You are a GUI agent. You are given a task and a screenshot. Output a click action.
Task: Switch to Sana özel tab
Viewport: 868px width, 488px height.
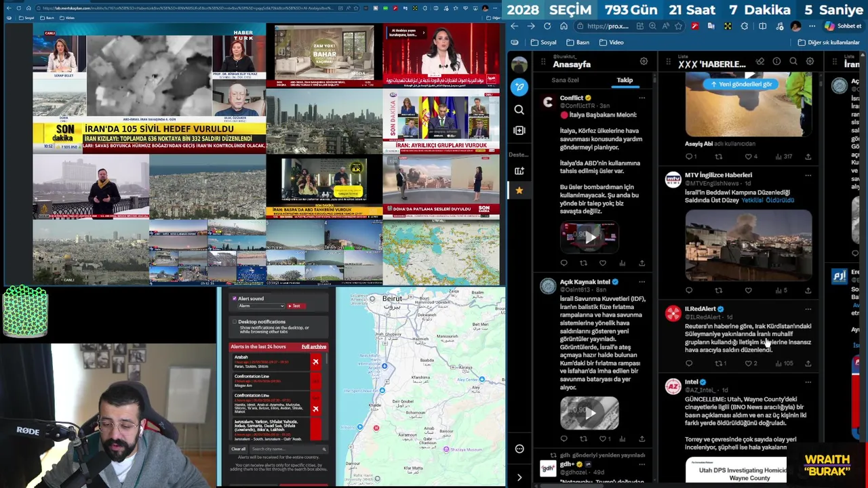(x=565, y=80)
